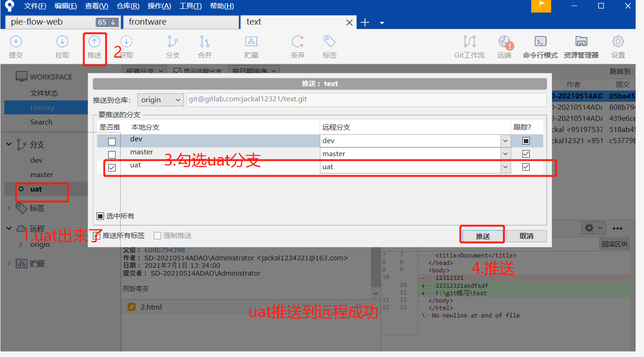This screenshot has width=644, height=357.
Task: Uncheck the uat branch push checkbox
Action: point(112,168)
